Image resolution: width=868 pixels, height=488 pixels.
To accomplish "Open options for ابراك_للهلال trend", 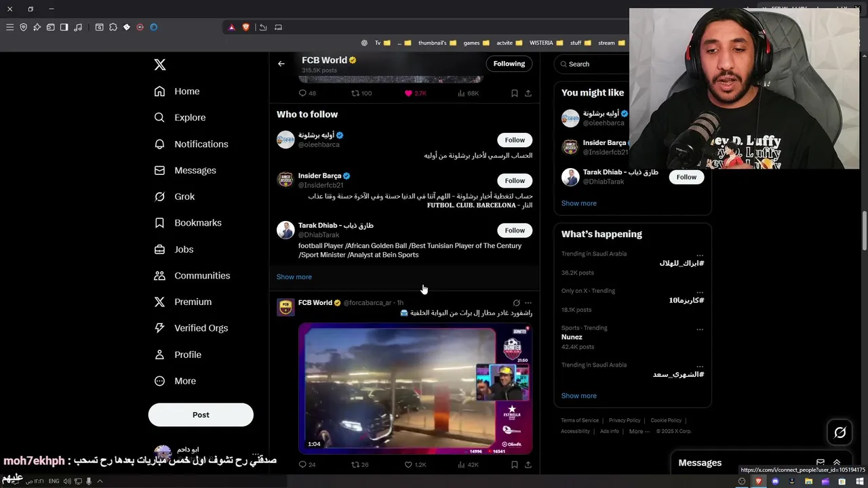I will tap(700, 254).
